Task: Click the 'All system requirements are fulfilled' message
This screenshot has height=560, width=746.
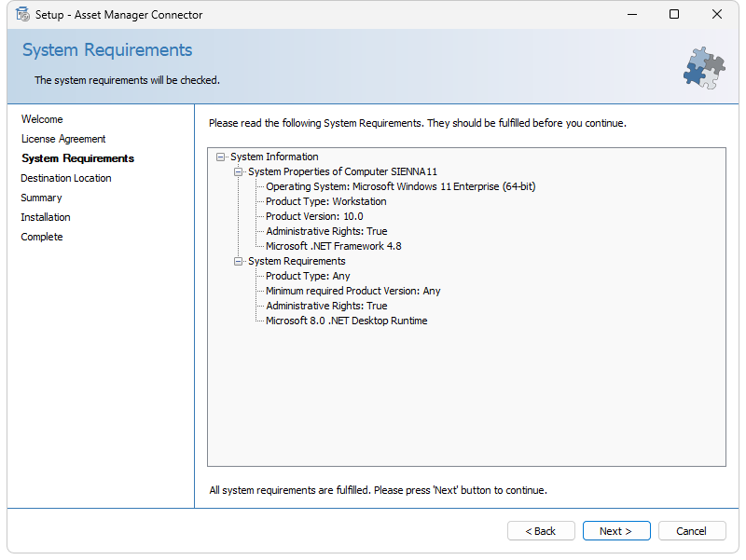Action: click(379, 490)
